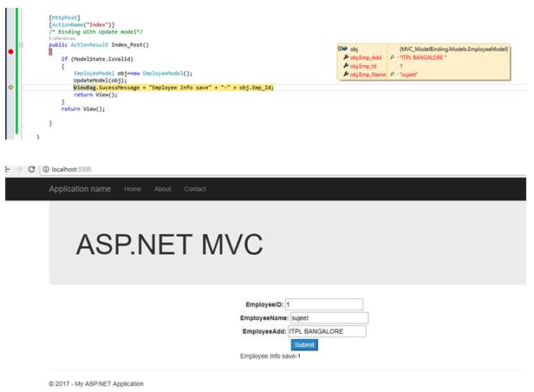
Task: Open text visualizer magnifier for Emp_Add value
Action: coord(393,57)
